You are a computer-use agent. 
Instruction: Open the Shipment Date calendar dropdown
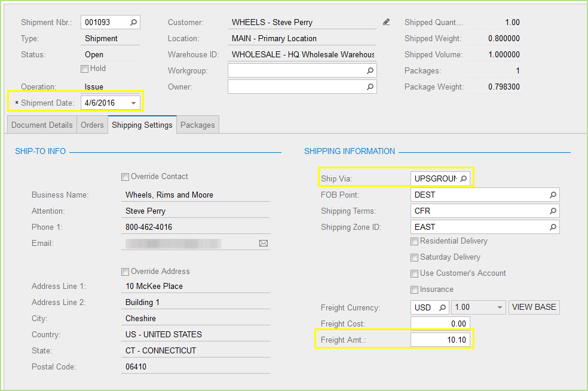pyautogui.click(x=135, y=101)
